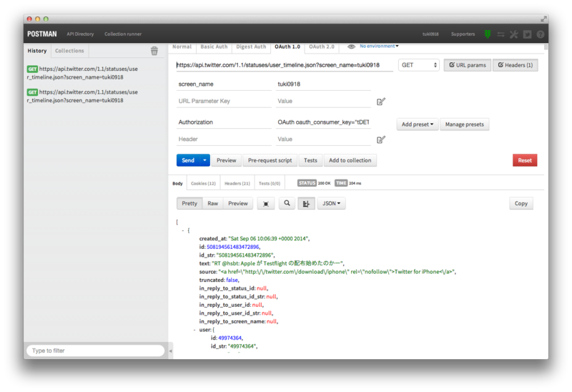Click the vertical scrollbar thumb
The height and width of the screenshot is (392, 572).
546,46
